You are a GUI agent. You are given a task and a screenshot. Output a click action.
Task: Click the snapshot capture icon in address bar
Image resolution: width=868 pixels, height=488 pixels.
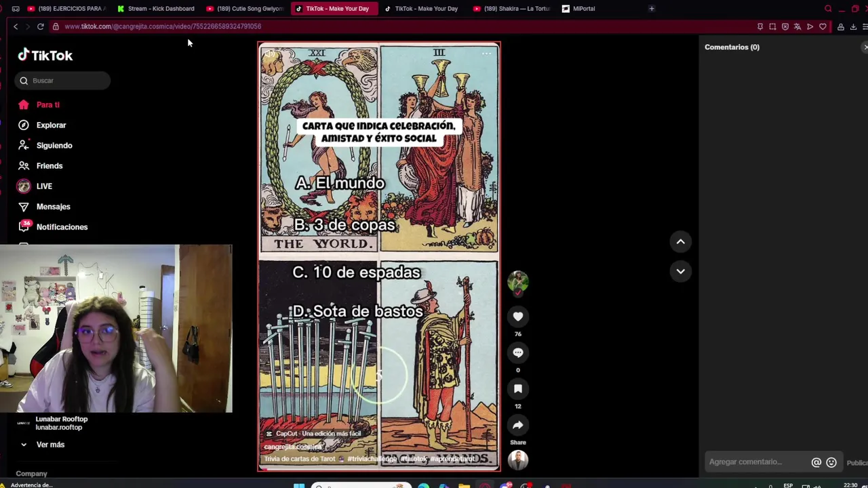coord(772,26)
